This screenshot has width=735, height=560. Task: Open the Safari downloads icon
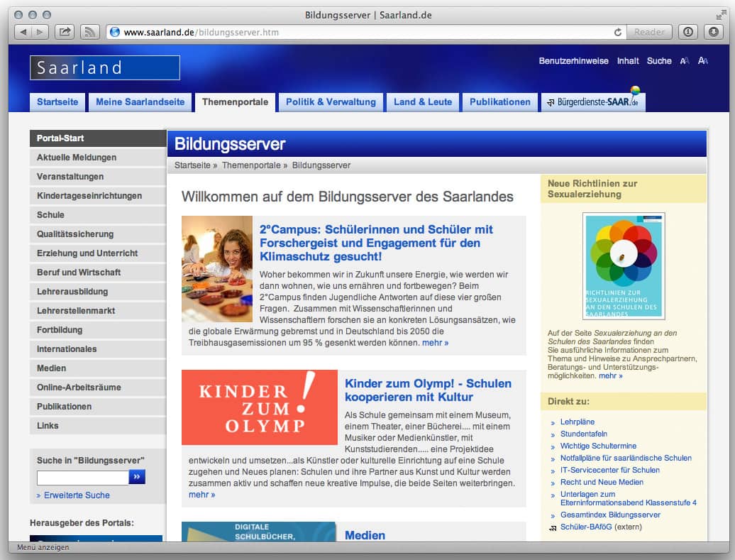pyautogui.click(x=712, y=32)
